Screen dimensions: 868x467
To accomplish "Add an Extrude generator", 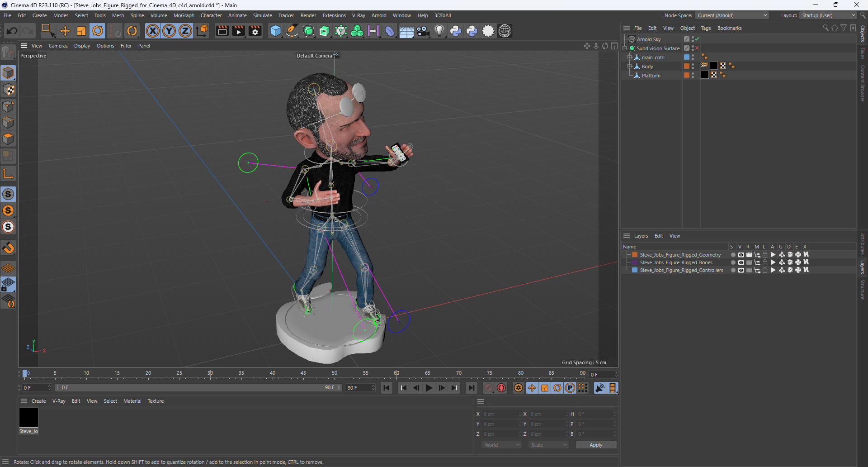I will (x=325, y=31).
